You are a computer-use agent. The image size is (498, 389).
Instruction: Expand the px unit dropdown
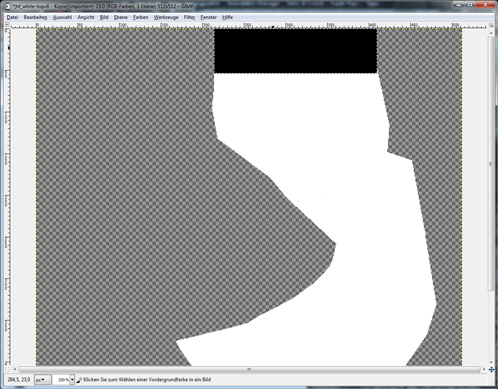[42, 380]
